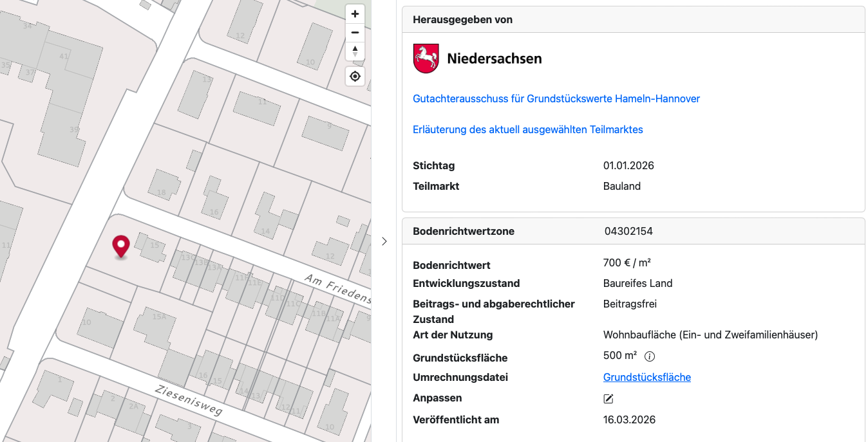Click the Bodenrichtwert label
The image size is (868, 442).
tap(451, 265)
